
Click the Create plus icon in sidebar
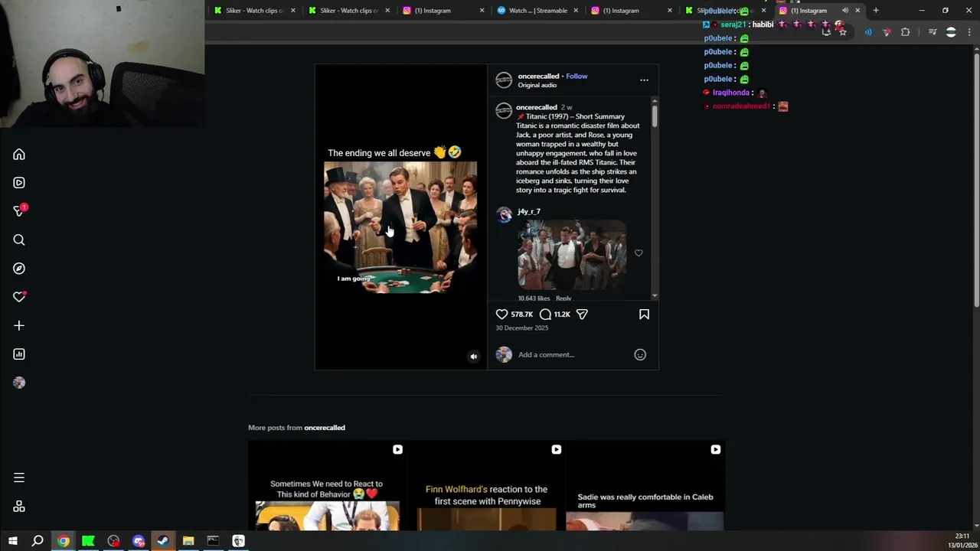click(x=19, y=326)
